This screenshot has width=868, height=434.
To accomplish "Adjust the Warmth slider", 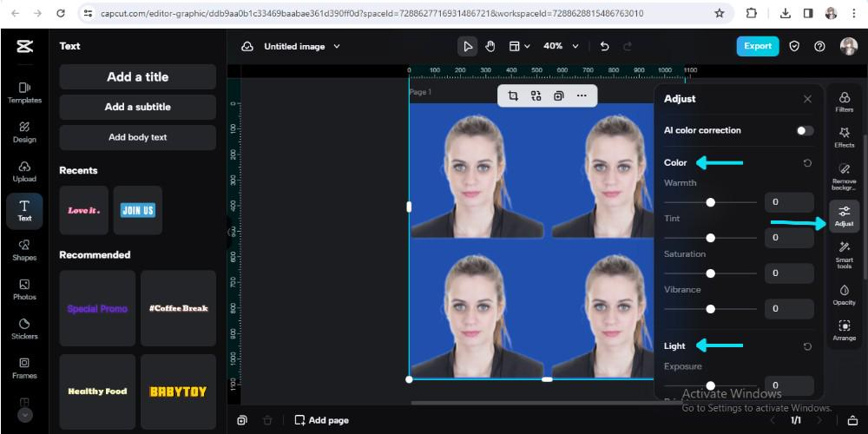I will [x=710, y=202].
